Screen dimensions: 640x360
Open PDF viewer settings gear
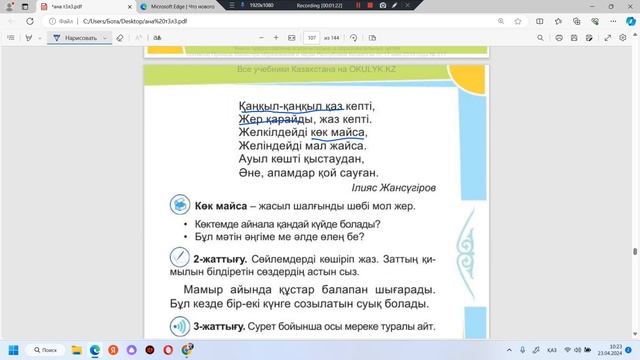(x=622, y=38)
